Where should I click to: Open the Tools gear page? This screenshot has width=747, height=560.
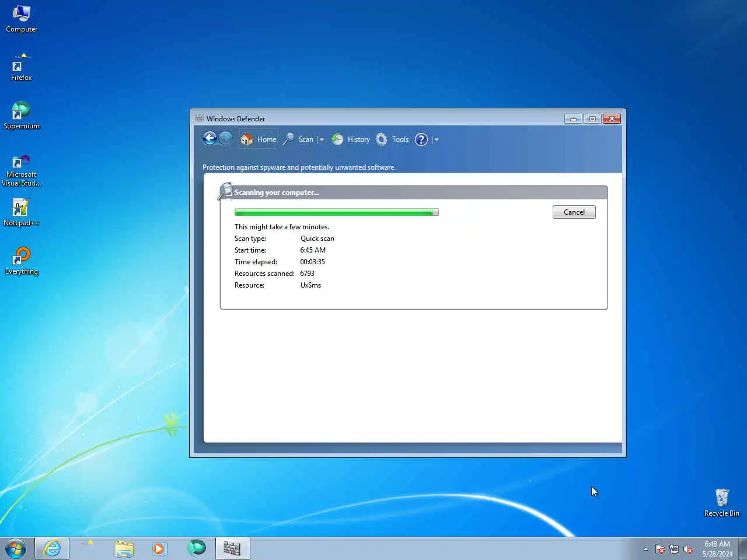coord(392,139)
